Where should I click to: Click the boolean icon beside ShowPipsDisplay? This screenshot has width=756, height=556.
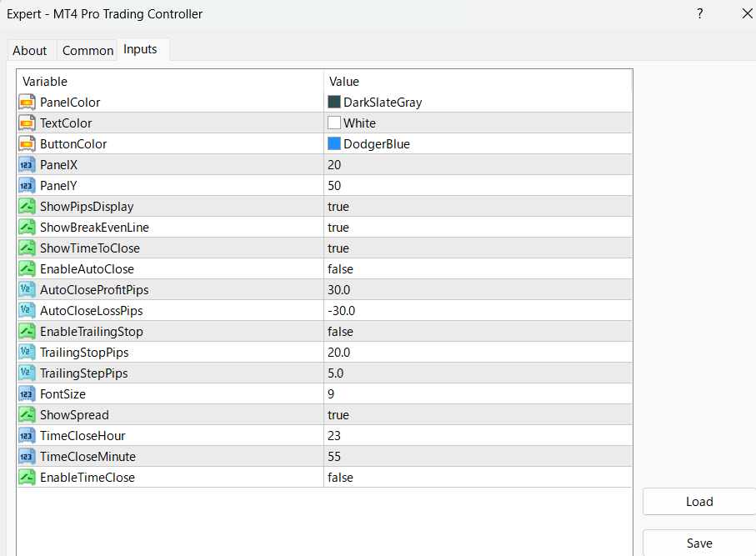pos(26,207)
